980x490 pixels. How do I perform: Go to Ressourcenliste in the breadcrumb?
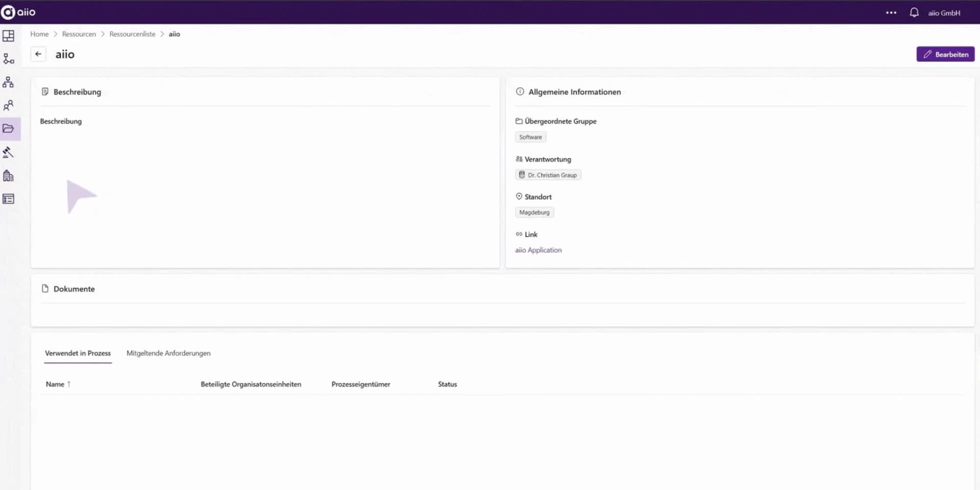point(132,34)
